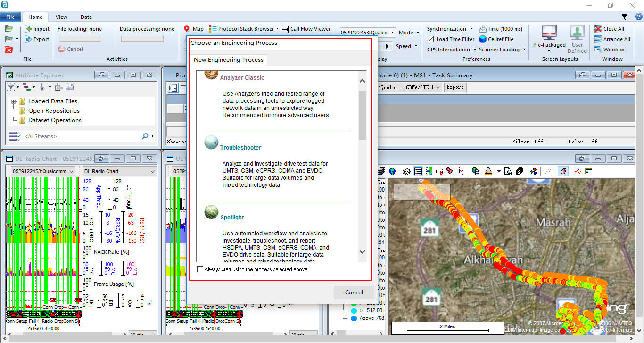Click the Import button in File group
The width and height of the screenshot is (644, 343).
(x=37, y=29)
